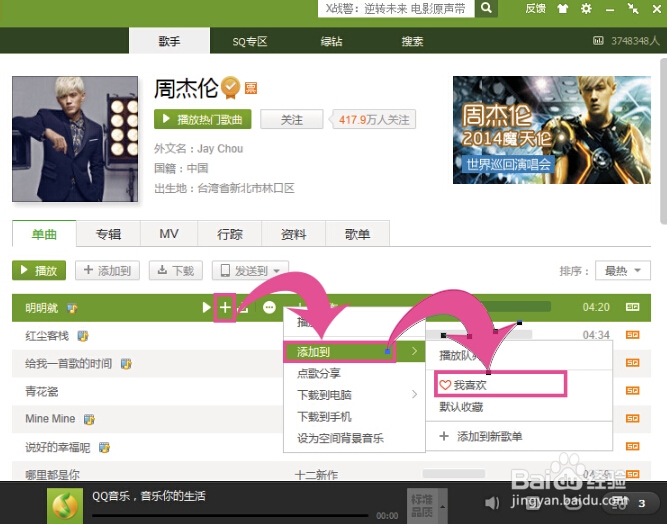Open the 发送到 dropdown
Viewport: 667px width, 524px height.
coord(250,271)
